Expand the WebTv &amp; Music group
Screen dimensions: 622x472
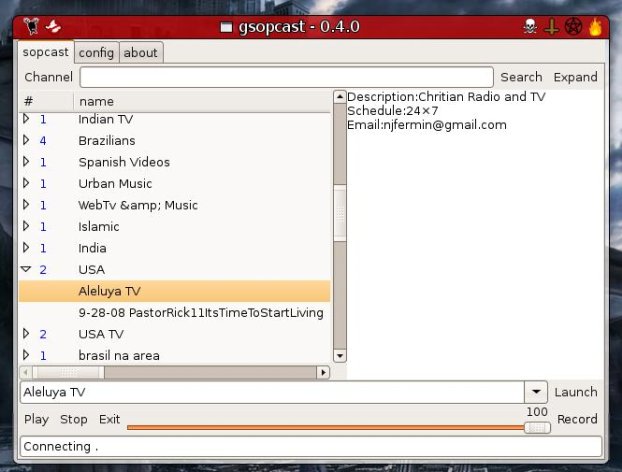(x=26, y=205)
